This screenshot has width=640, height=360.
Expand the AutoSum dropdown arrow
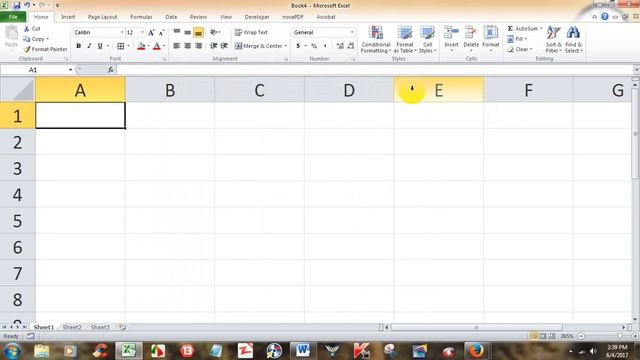[x=541, y=29]
